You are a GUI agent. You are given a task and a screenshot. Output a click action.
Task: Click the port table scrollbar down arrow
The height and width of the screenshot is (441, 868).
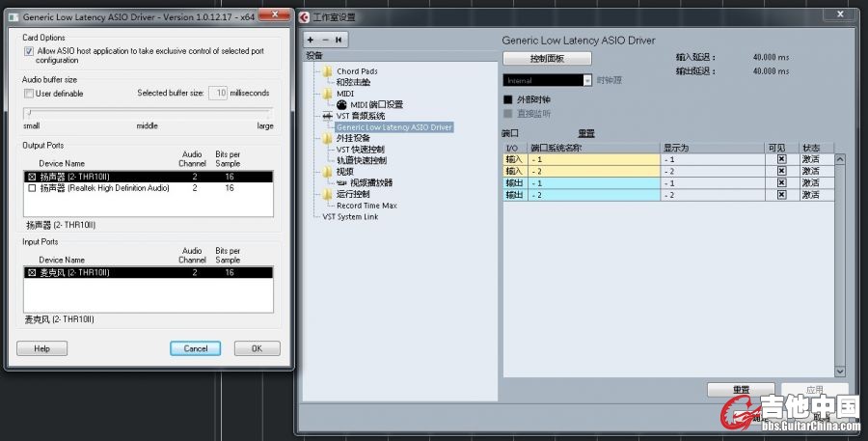pyautogui.click(x=840, y=372)
